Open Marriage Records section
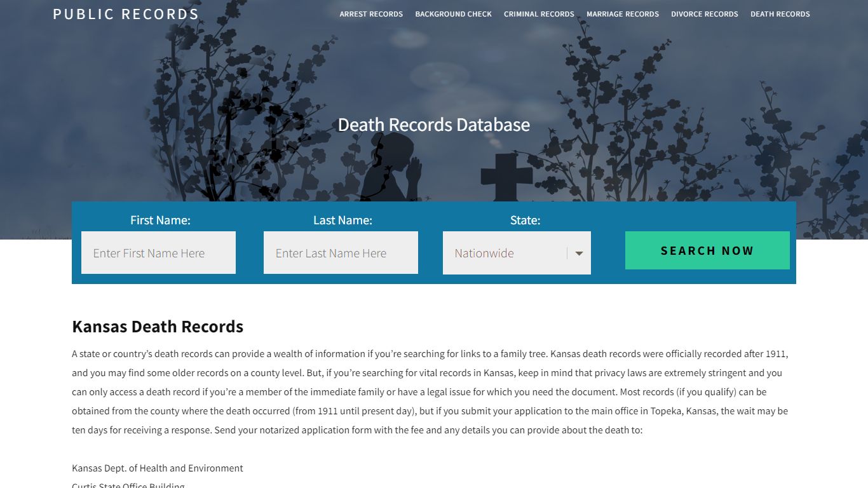Viewport: 868px width, 488px height. coord(623,14)
